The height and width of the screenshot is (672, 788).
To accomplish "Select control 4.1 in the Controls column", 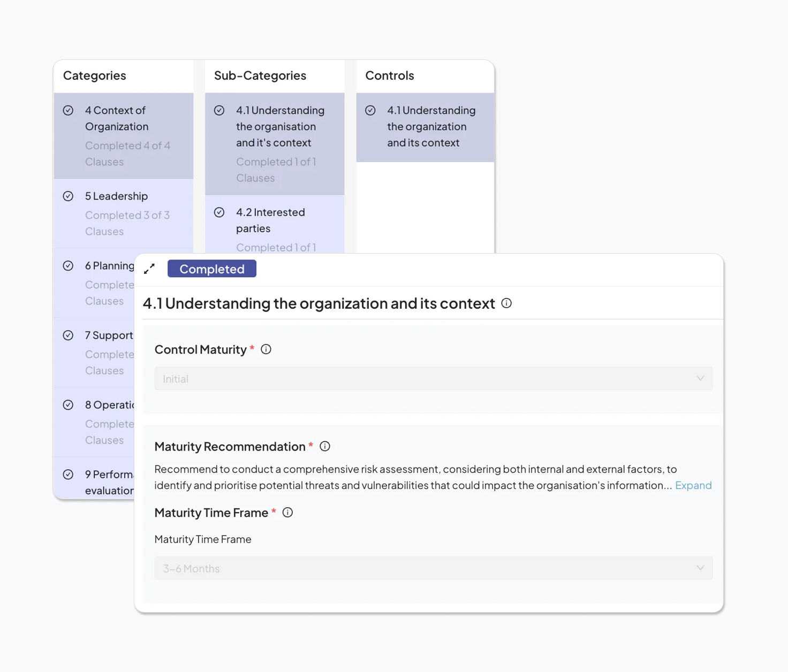I will [x=425, y=127].
